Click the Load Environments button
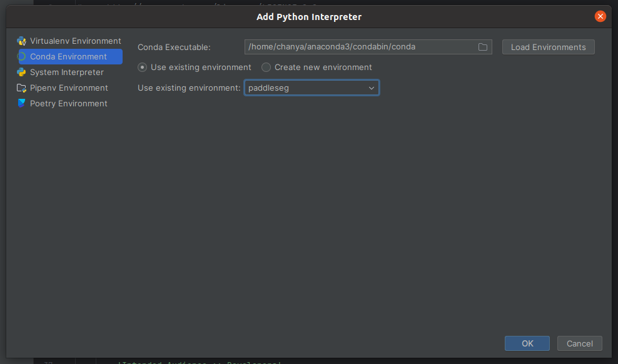The height and width of the screenshot is (364, 618). (548, 48)
